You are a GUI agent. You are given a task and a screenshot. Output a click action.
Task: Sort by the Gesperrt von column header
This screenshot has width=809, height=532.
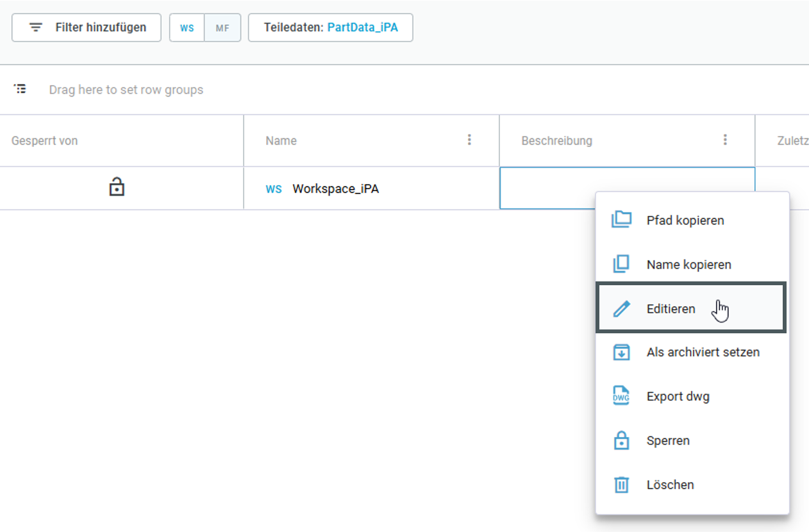tap(45, 140)
